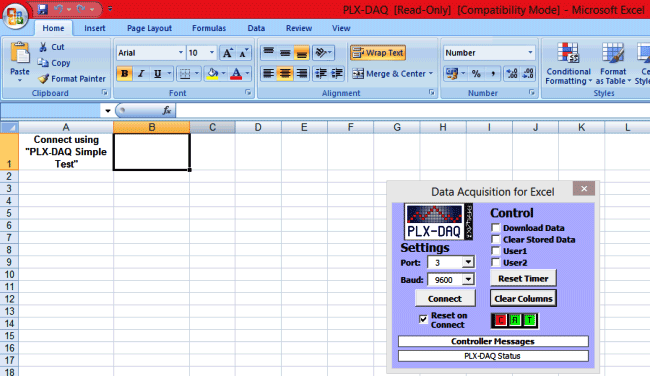The image size is (650, 376).
Task: Copy the selected cell
Action: point(54,63)
